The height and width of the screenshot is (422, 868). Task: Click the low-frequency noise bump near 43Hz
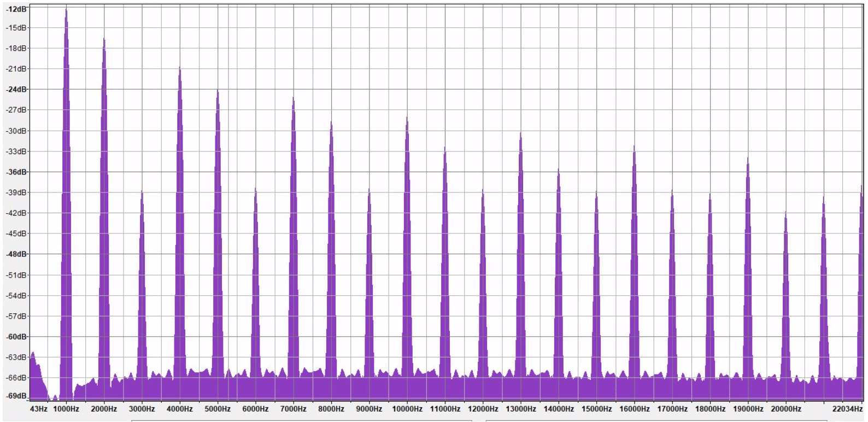point(36,374)
